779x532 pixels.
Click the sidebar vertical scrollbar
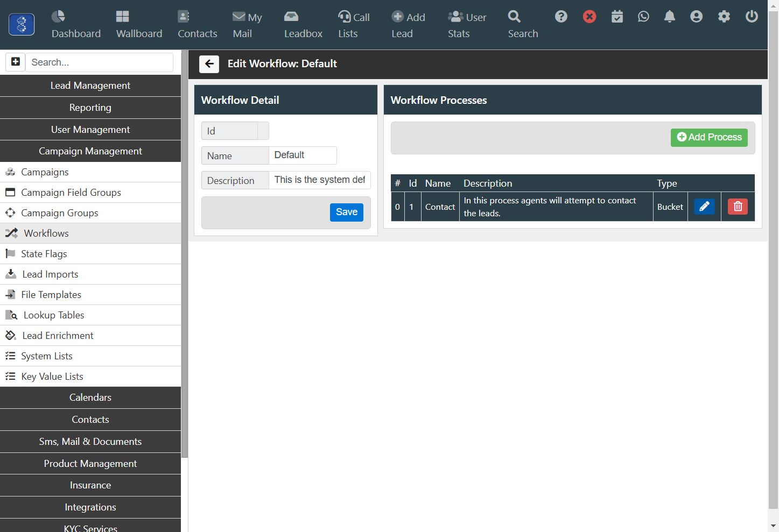(185, 254)
